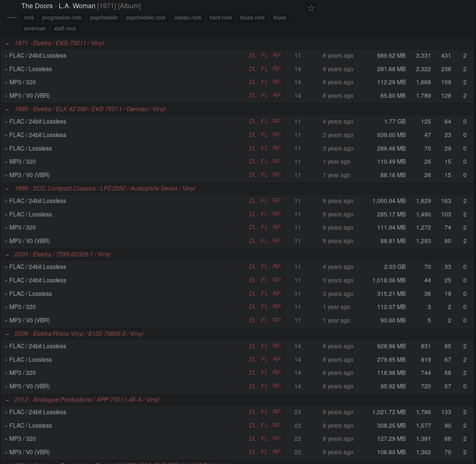
Task: Filter by the hard.rock tag
Action: click(221, 18)
